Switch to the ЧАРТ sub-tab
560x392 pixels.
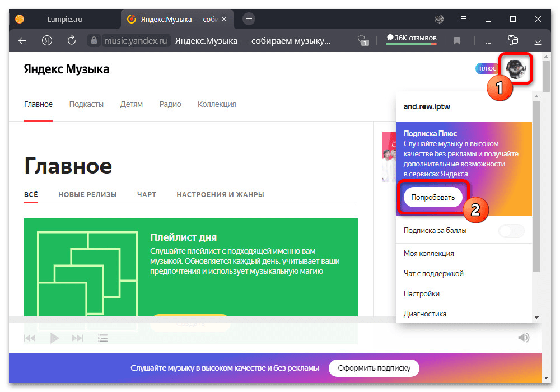point(147,195)
